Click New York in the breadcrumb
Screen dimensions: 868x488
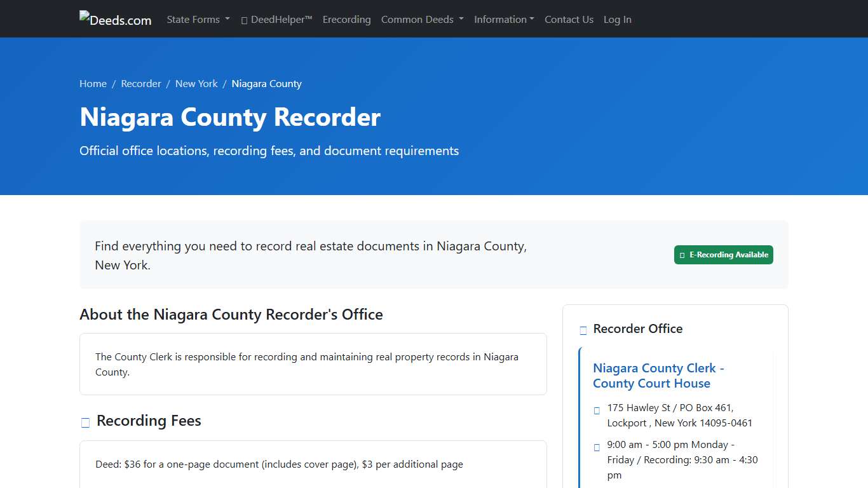[196, 83]
